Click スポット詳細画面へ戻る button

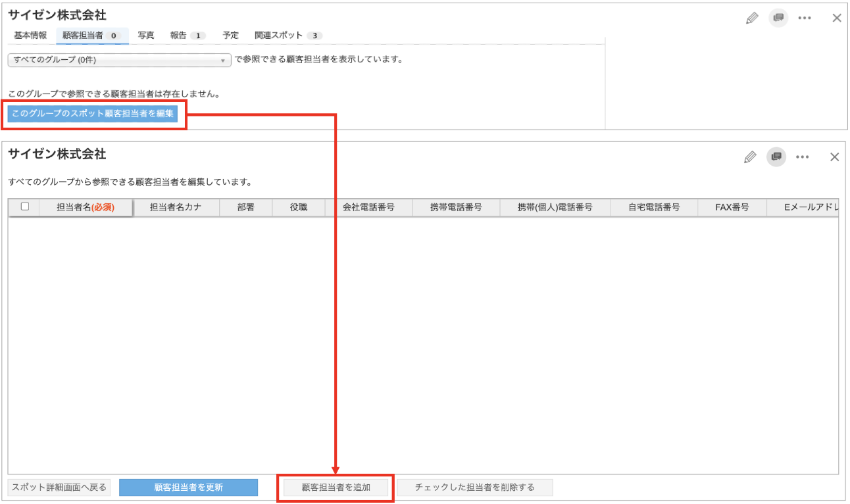pyautogui.click(x=59, y=488)
